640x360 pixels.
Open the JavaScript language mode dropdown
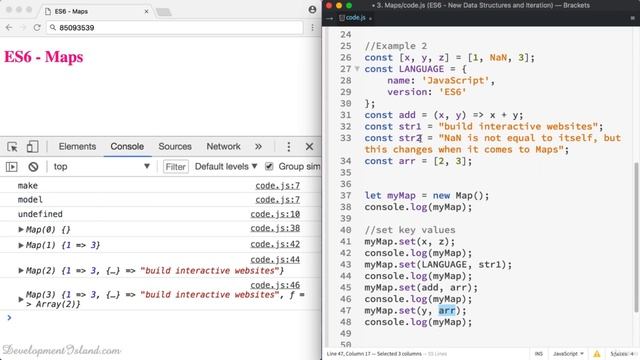coord(568,353)
